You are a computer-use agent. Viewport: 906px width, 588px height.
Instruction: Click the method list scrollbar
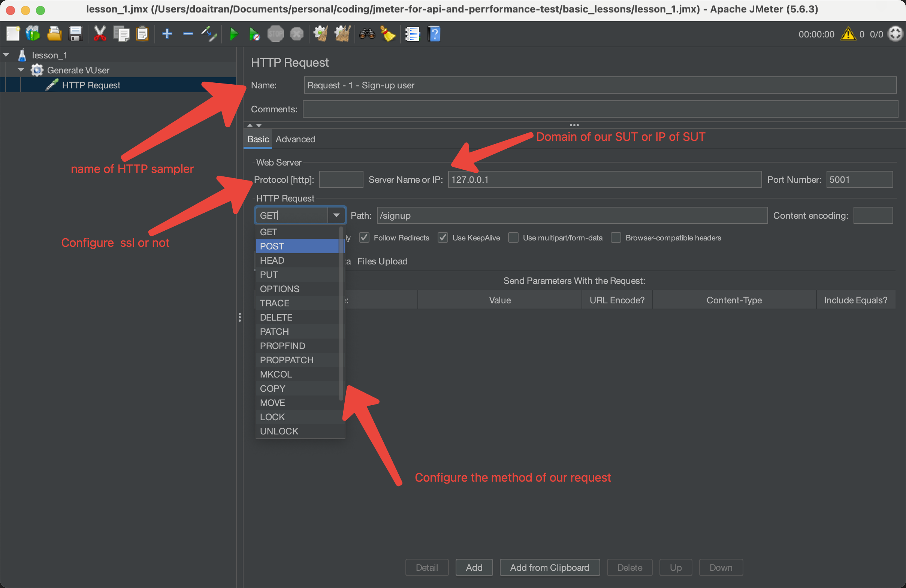tap(341, 313)
